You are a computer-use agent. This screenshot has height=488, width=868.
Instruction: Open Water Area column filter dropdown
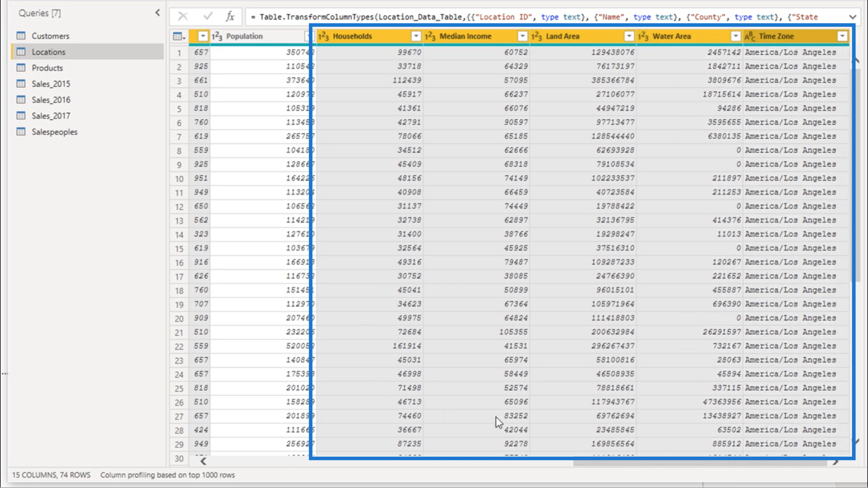[x=736, y=36]
